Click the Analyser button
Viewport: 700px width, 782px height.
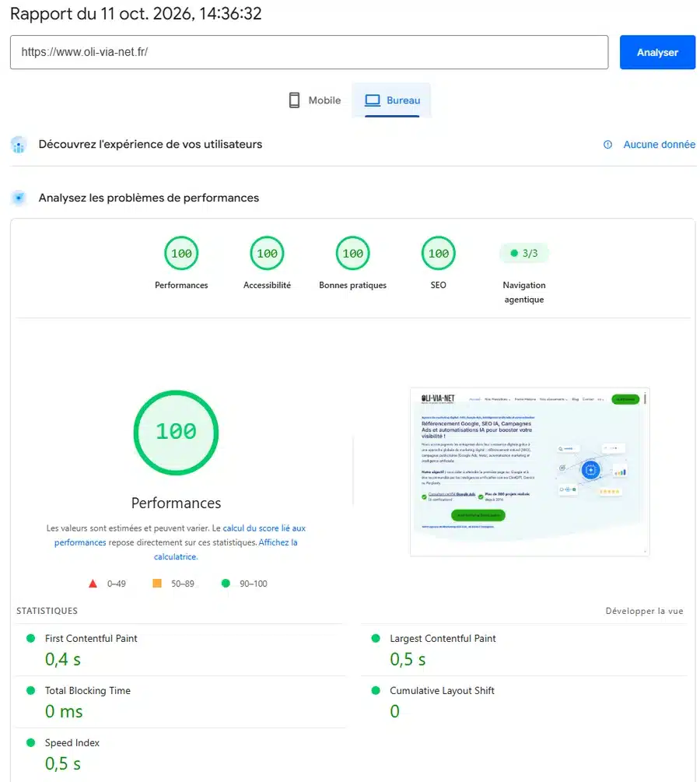click(x=657, y=52)
